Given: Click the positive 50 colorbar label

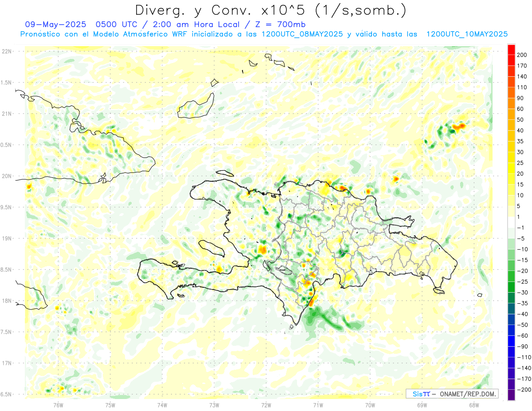Looking at the screenshot, I should [521, 120].
